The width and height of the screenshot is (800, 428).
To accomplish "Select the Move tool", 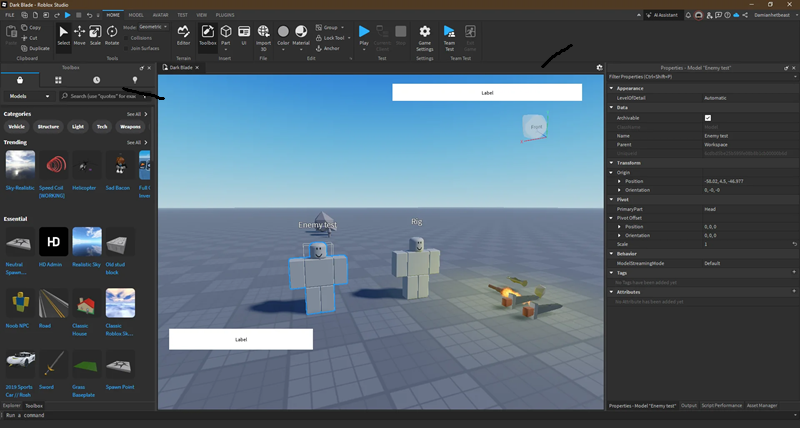I will 80,36.
